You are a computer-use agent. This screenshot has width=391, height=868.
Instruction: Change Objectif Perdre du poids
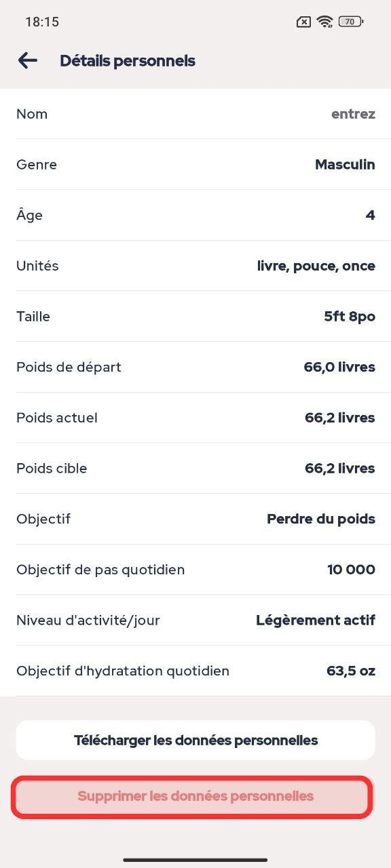click(x=195, y=519)
